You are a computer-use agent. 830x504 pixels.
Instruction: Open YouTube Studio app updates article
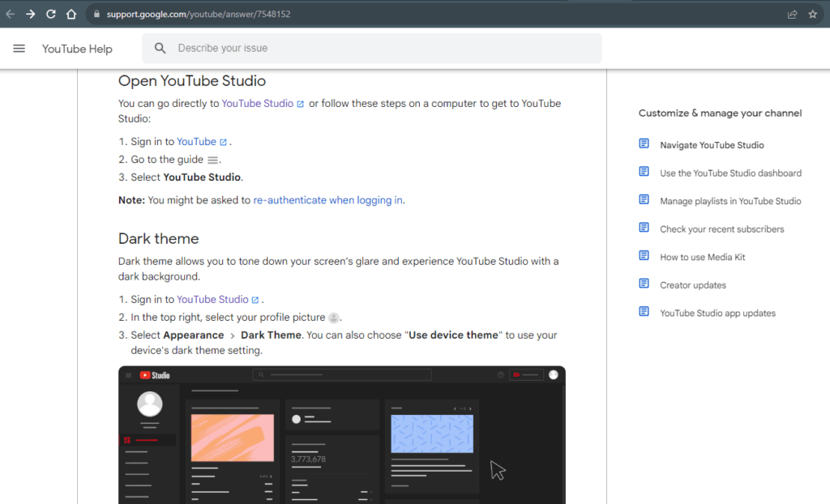click(x=718, y=314)
